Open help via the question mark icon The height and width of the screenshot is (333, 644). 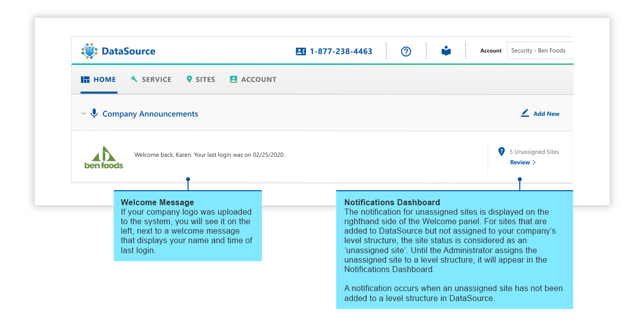point(406,51)
